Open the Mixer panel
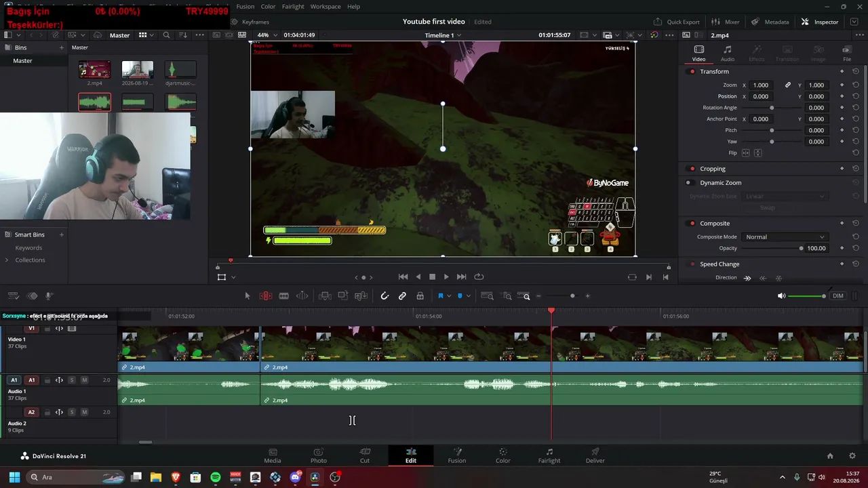Viewport: 868px width, 488px height. click(726, 22)
